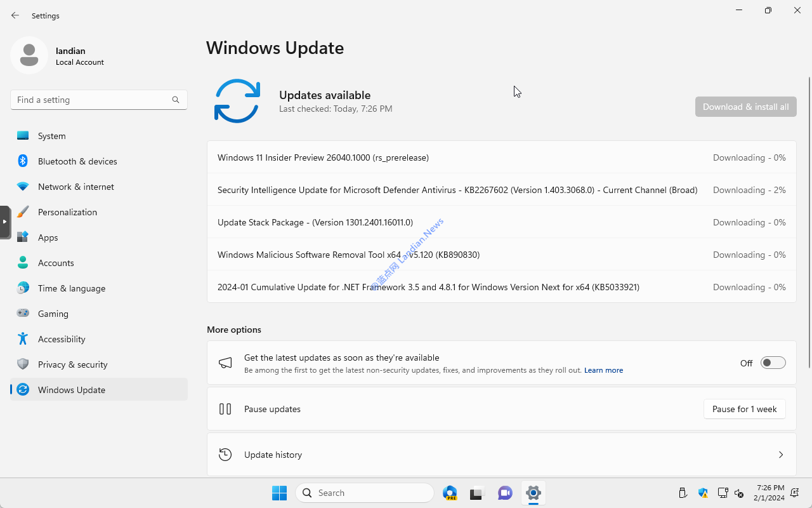Click the landian user avatar icon
The image size is (812, 508).
click(x=29, y=55)
